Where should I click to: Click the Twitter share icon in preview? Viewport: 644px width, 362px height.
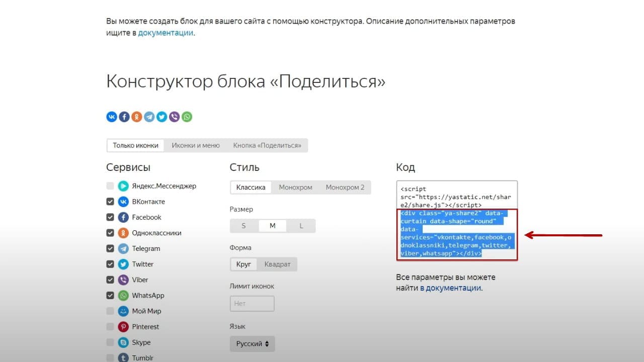tap(162, 117)
